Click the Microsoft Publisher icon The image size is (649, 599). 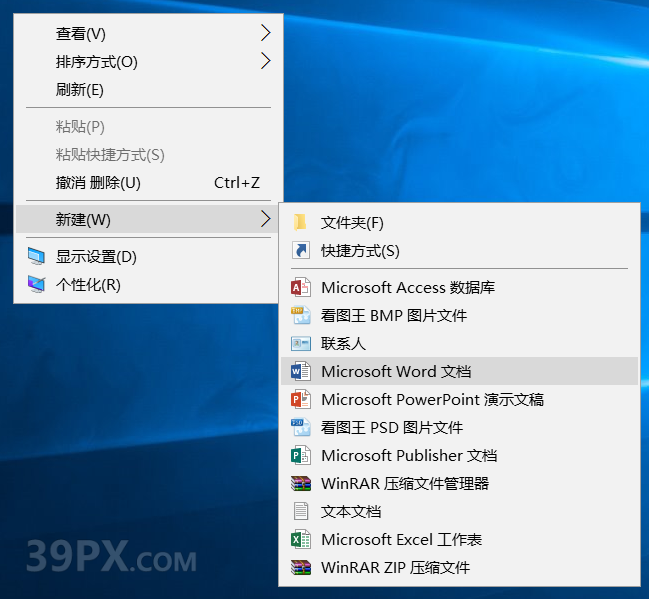coord(301,455)
